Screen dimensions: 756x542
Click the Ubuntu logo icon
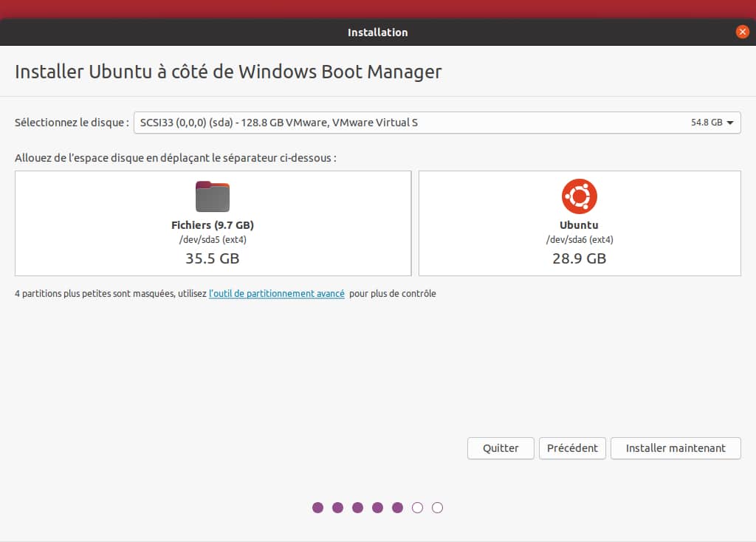(579, 196)
